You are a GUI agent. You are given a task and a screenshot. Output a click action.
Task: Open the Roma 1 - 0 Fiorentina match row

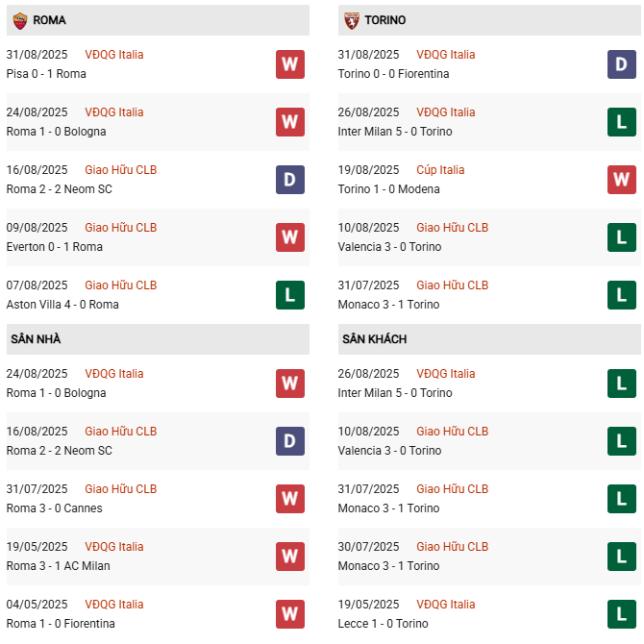(61, 624)
